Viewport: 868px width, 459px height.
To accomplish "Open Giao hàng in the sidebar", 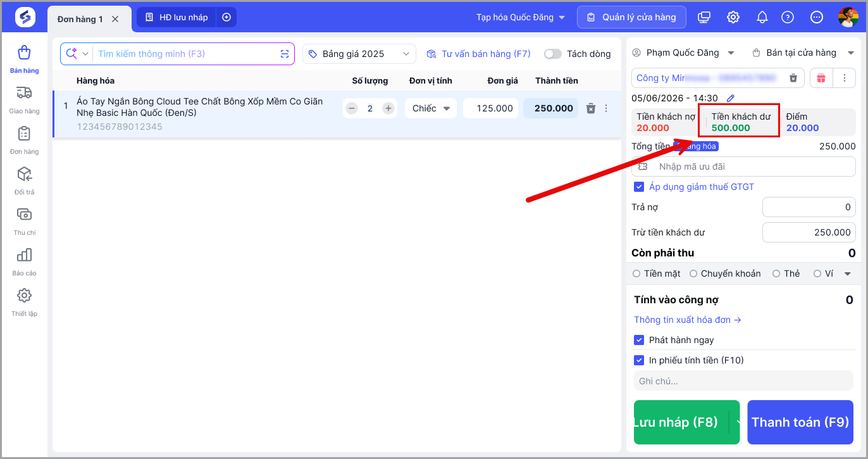I will 24,100.
